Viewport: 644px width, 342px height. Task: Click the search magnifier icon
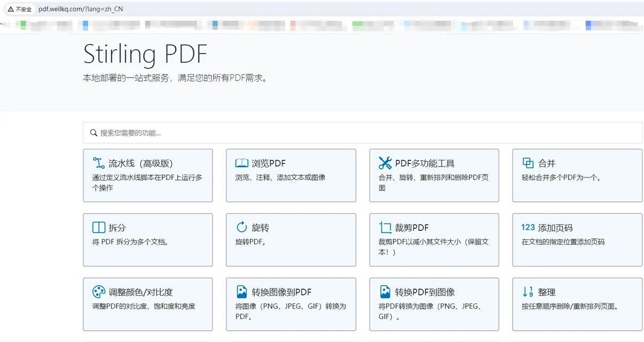93,133
